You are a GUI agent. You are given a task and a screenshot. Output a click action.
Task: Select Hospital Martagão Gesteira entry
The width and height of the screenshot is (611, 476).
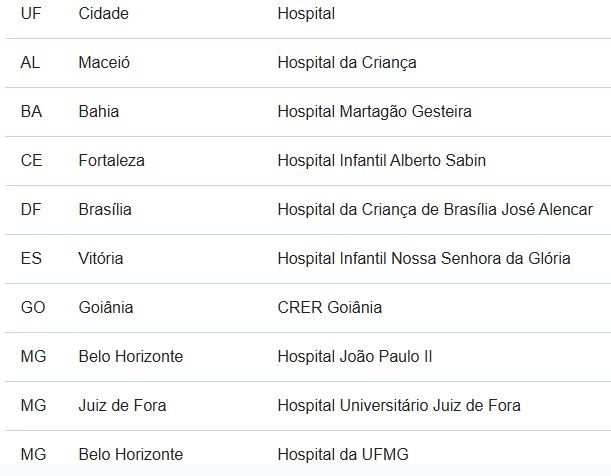click(x=374, y=112)
